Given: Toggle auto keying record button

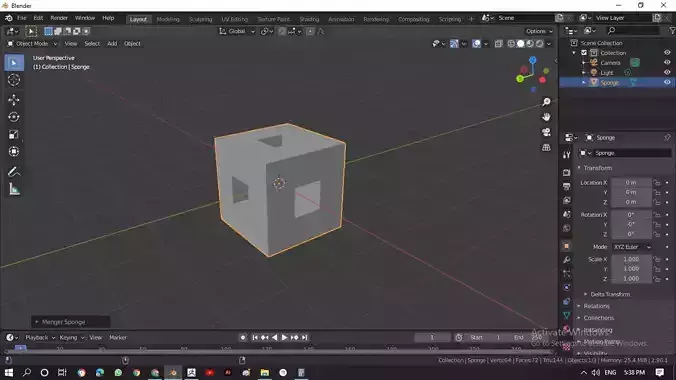Looking at the screenshot, I should pos(243,338).
